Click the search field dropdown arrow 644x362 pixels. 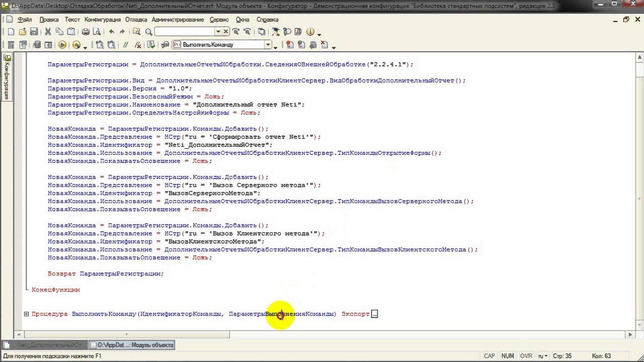pyautogui.click(x=218, y=32)
